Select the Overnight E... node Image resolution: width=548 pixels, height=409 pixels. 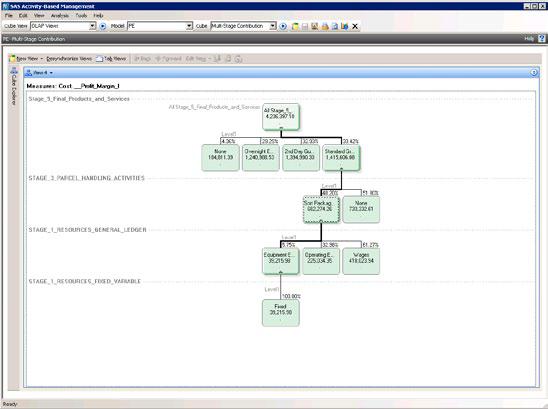(x=261, y=158)
